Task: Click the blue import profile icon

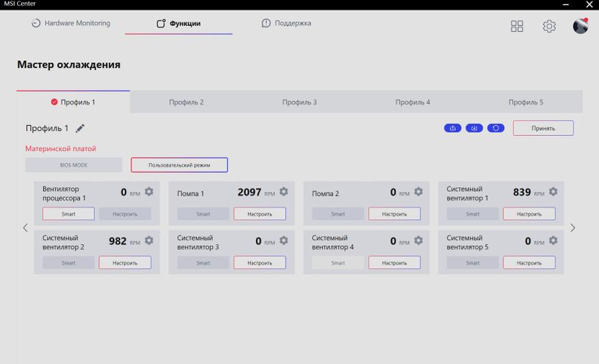Action: tap(474, 128)
